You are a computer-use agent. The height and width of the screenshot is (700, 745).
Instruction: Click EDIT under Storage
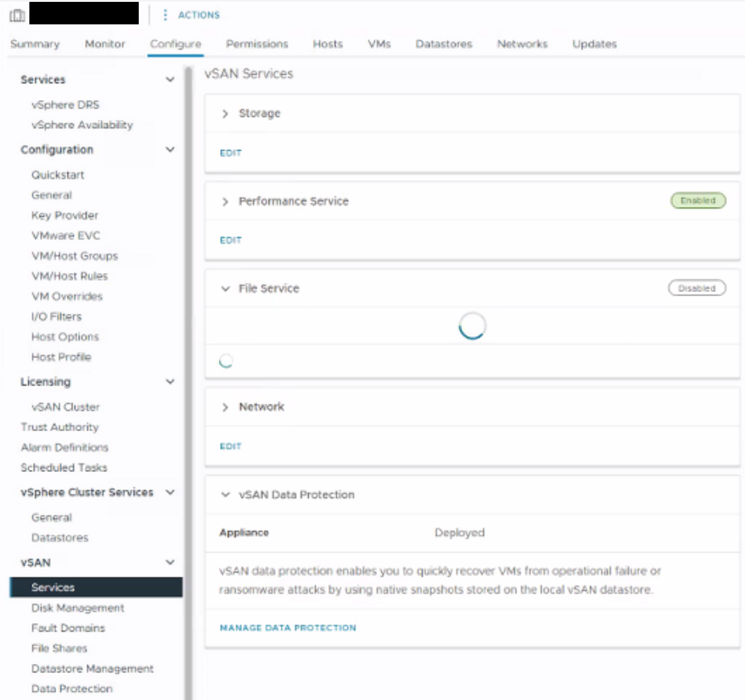coord(231,153)
